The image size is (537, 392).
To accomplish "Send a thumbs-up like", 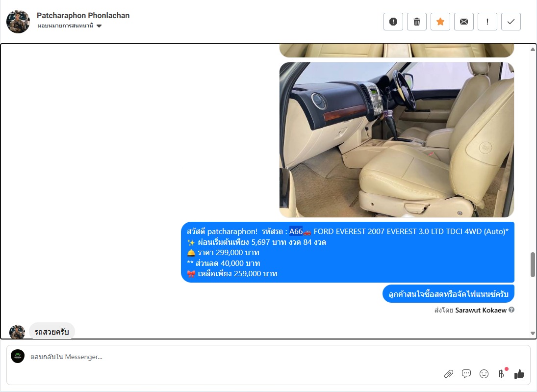I will click(x=519, y=374).
